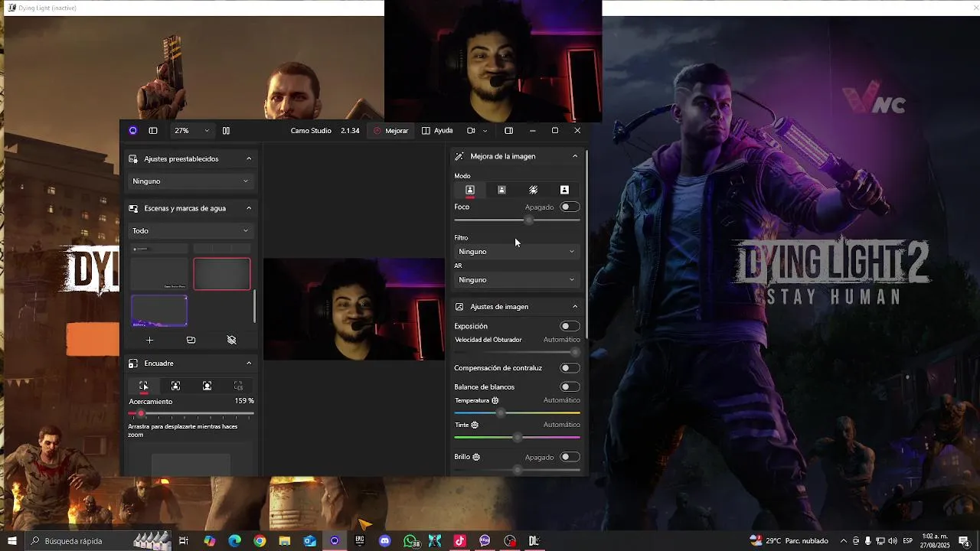Collapse the Ajustes preestablecidos section
Screen dimensions: 980x551
click(249, 158)
